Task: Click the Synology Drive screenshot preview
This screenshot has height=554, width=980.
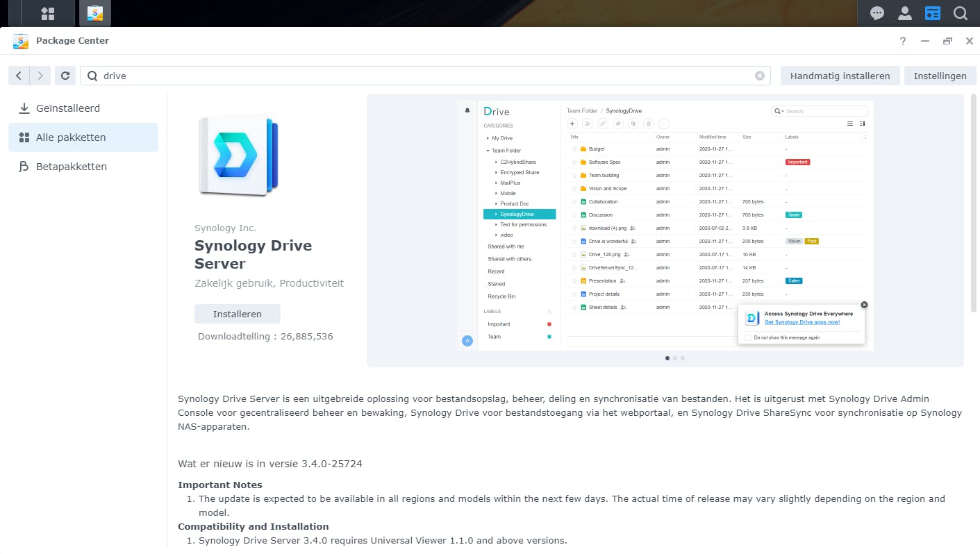Action: [665, 226]
